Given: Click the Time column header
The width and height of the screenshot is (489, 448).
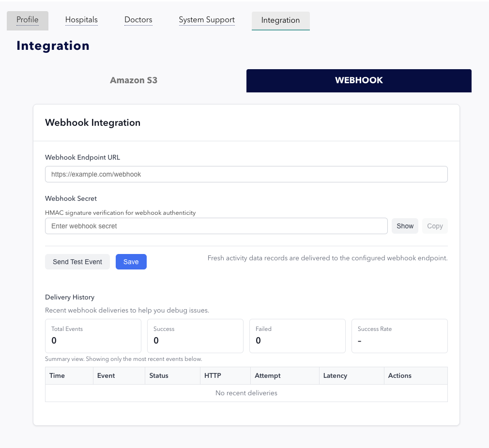Looking at the screenshot, I should click(x=57, y=375).
